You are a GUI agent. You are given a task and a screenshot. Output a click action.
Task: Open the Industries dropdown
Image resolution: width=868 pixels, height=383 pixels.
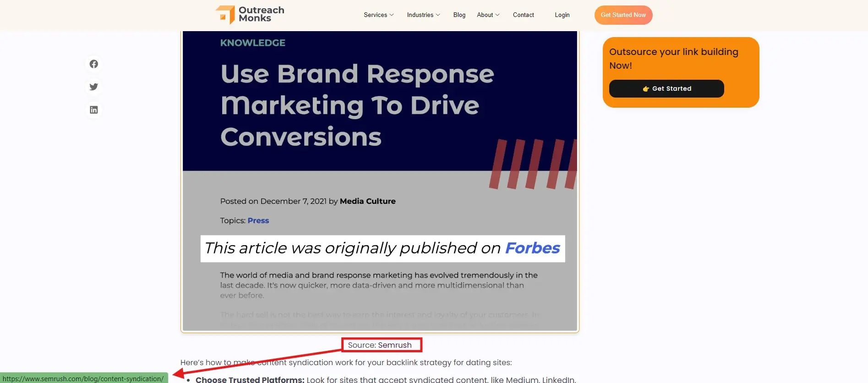(x=423, y=15)
